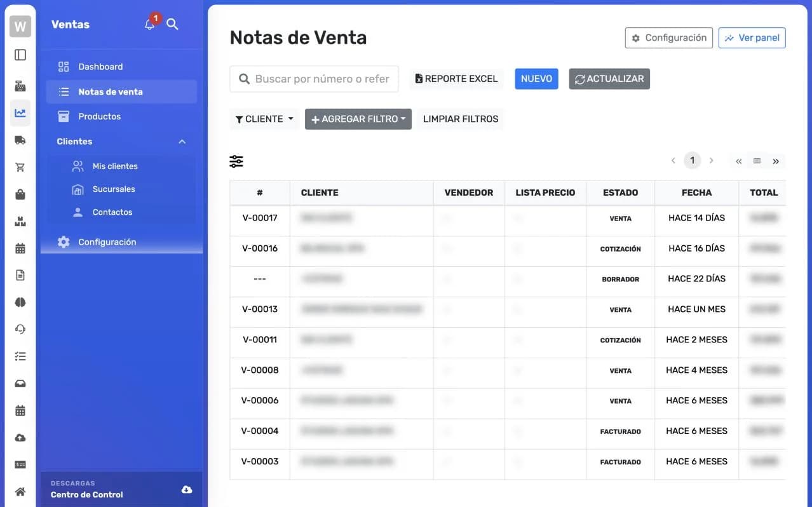Go to previous page arrow
The height and width of the screenshot is (507, 812).
tap(673, 161)
